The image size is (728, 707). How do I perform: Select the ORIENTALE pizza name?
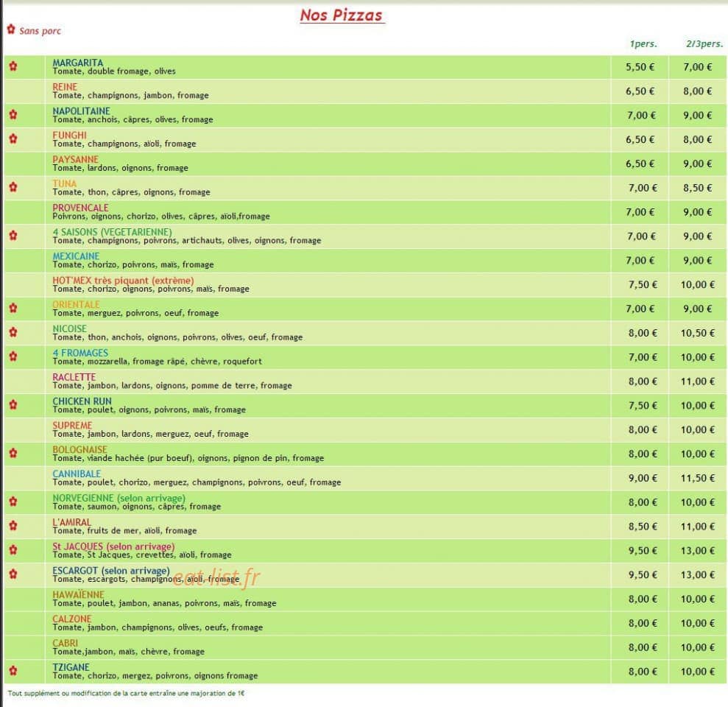pos(76,304)
